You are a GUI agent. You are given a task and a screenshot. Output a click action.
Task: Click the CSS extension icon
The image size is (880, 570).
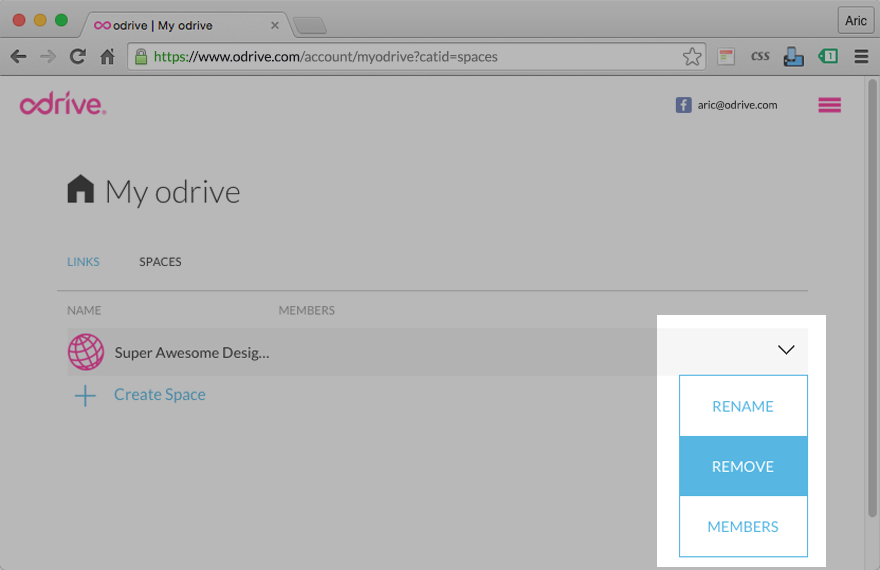[760, 57]
